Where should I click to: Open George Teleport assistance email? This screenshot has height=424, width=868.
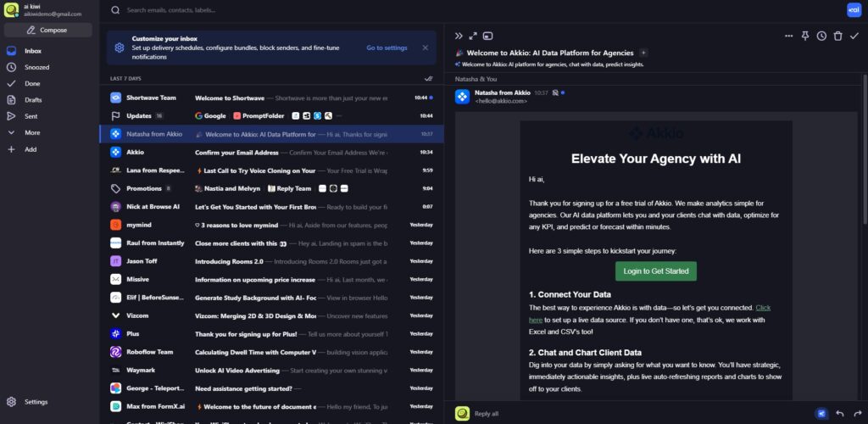click(271, 388)
